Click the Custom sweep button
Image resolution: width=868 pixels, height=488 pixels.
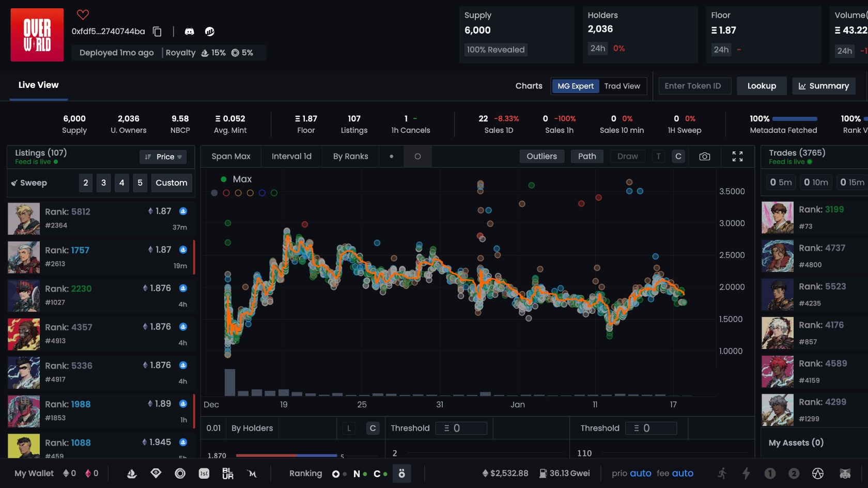click(x=172, y=182)
